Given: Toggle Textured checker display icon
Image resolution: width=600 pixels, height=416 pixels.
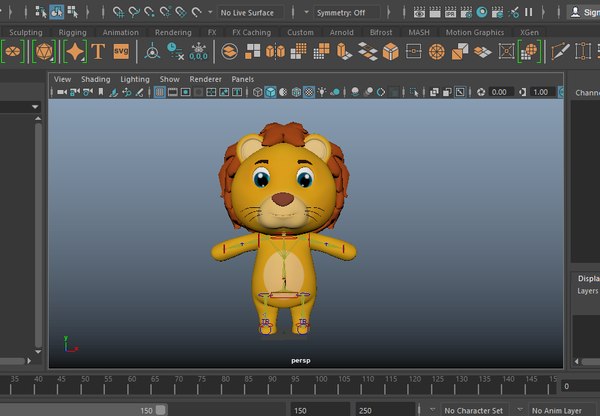Looking at the screenshot, I should 309,92.
